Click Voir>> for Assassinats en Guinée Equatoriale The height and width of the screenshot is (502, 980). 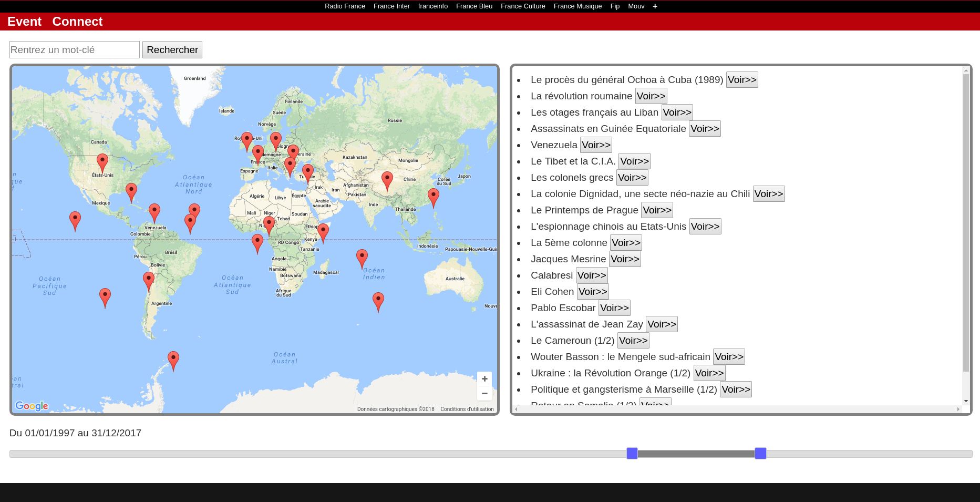click(x=705, y=129)
